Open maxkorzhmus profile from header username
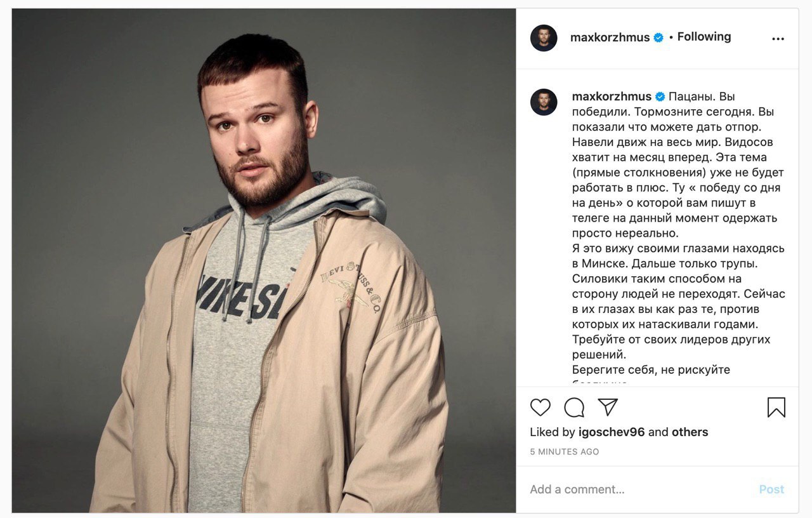The image size is (812, 518). 610,37
